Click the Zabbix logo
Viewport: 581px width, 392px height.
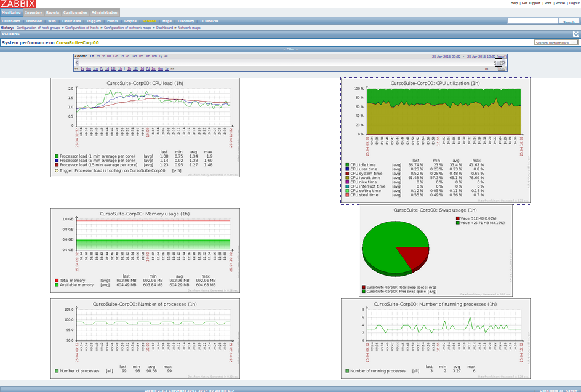point(18,4)
